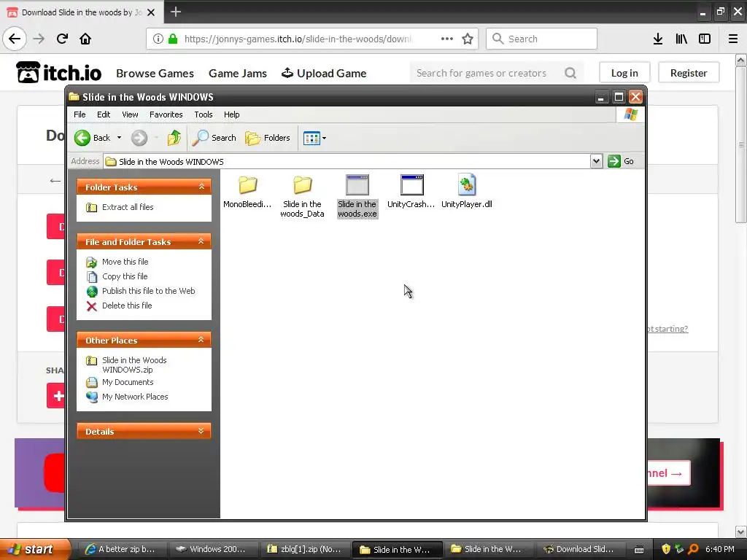Viewport: 747px width, 560px height.
Task: Click the Windows start button
Action: coord(34,549)
